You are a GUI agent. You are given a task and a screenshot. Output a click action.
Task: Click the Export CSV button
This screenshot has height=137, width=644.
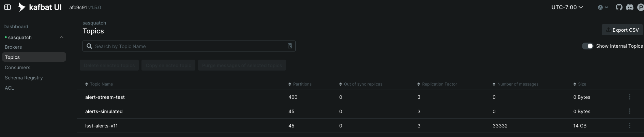622,30
